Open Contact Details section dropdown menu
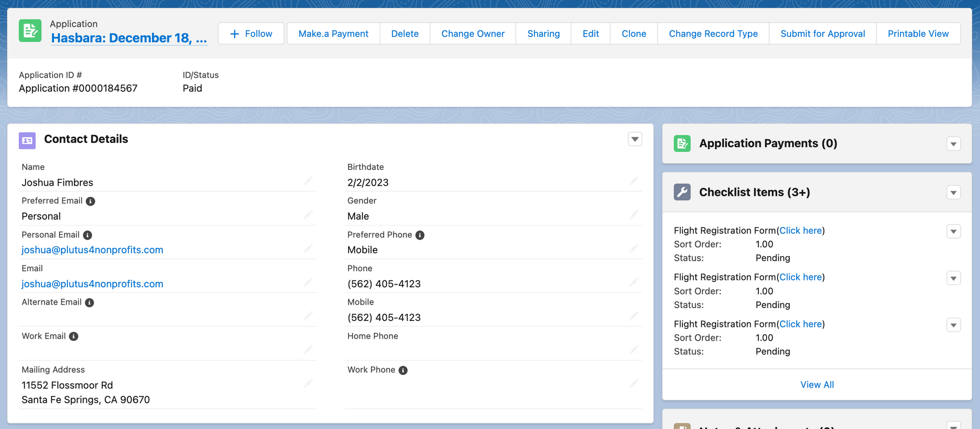980x429 pixels. click(x=635, y=139)
